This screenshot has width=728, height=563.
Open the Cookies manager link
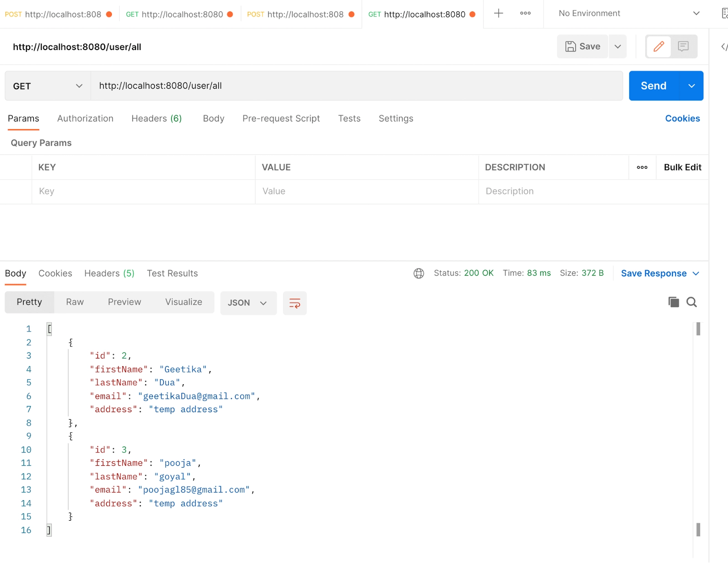click(x=682, y=118)
